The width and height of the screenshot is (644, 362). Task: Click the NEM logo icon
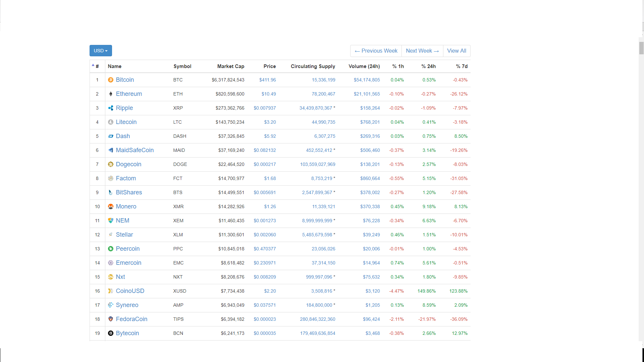click(111, 221)
